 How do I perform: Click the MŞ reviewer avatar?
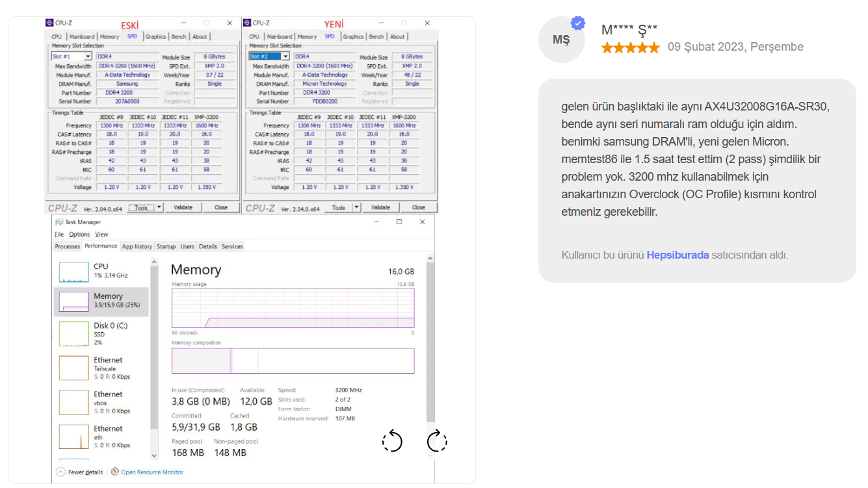click(561, 40)
